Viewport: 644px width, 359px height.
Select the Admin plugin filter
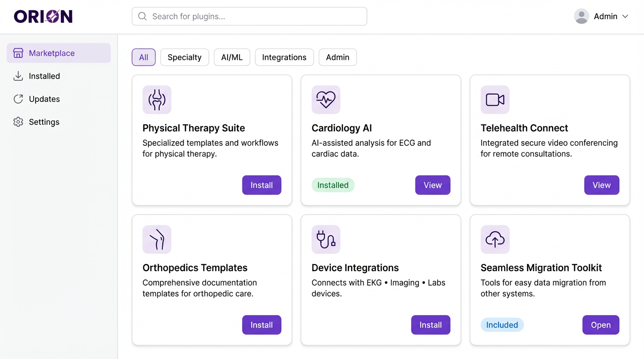click(x=337, y=57)
